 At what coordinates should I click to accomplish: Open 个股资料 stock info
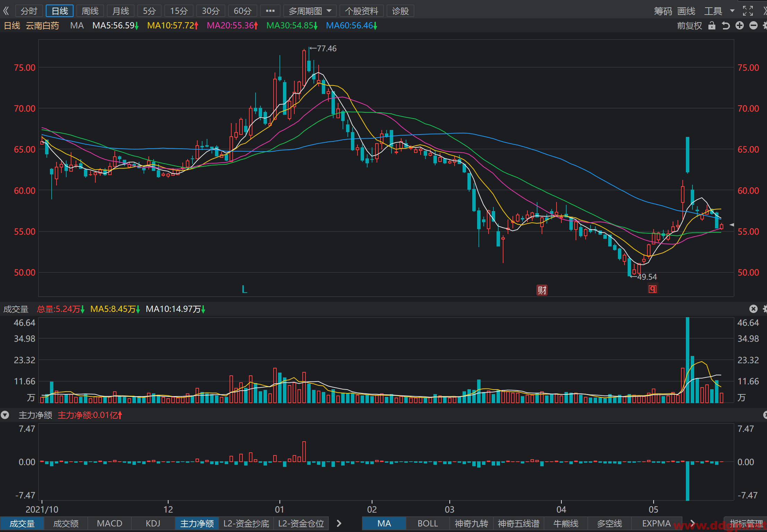(362, 11)
